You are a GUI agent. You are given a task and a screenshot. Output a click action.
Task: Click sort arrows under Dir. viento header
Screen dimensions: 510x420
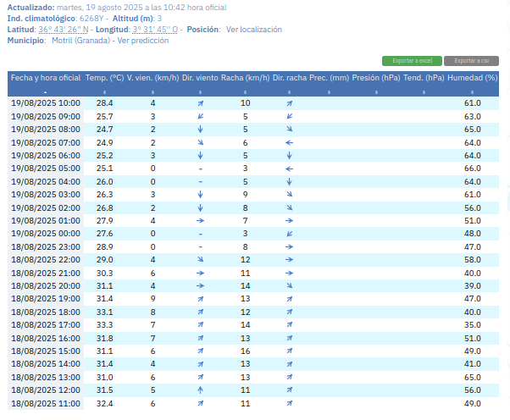(x=200, y=91)
